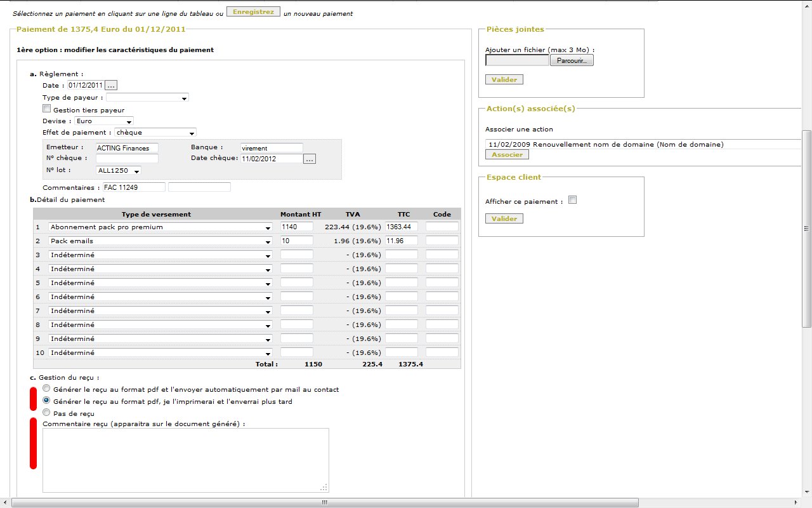Click the Commentaire reçu text area

click(185, 460)
